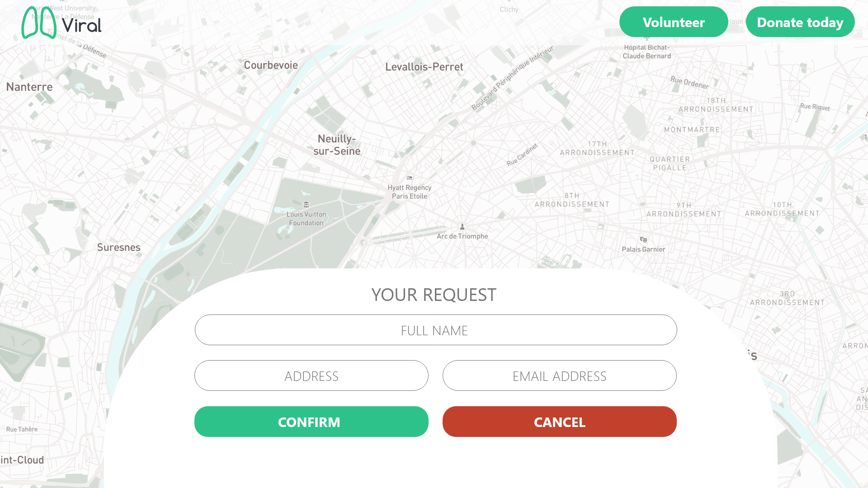Select the Email Address input field
868x488 pixels.
[x=560, y=375]
